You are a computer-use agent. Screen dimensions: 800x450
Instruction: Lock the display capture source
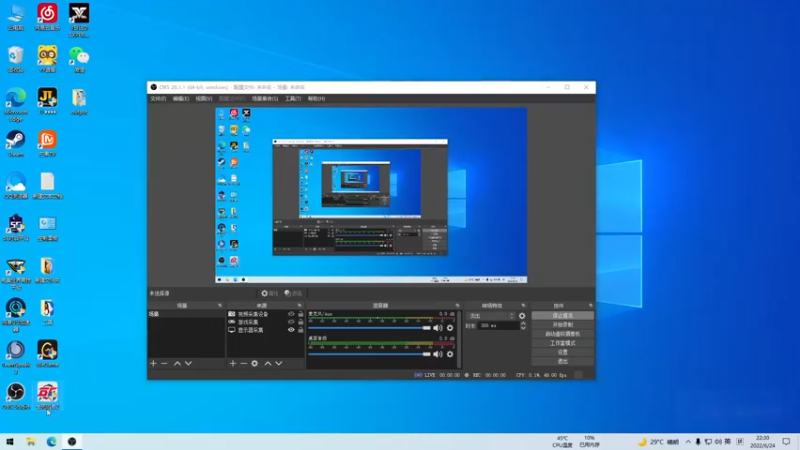point(301,330)
